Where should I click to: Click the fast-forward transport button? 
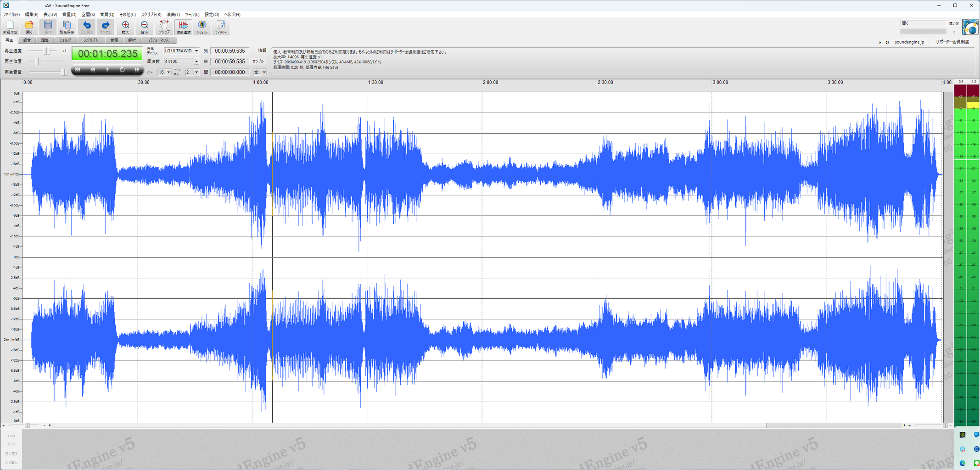137,70
